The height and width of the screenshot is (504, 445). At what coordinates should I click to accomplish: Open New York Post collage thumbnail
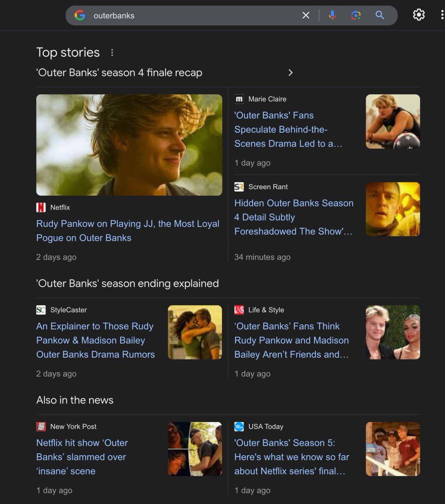click(x=195, y=449)
